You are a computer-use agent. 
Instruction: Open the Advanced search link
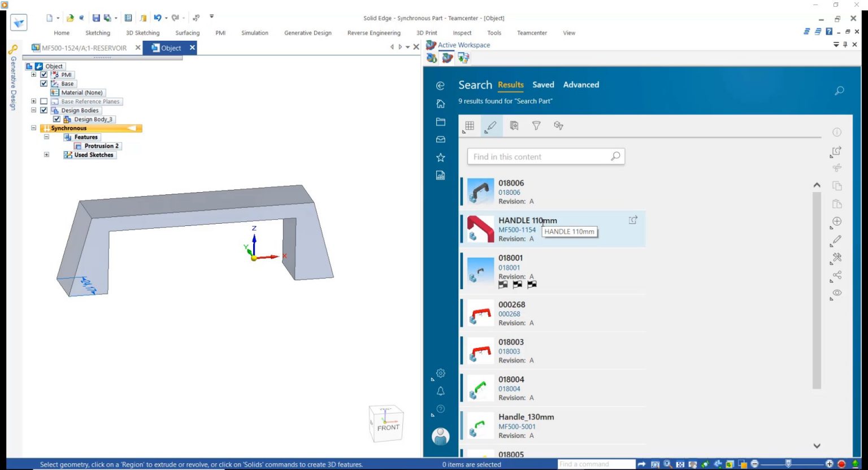pos(581,85)
